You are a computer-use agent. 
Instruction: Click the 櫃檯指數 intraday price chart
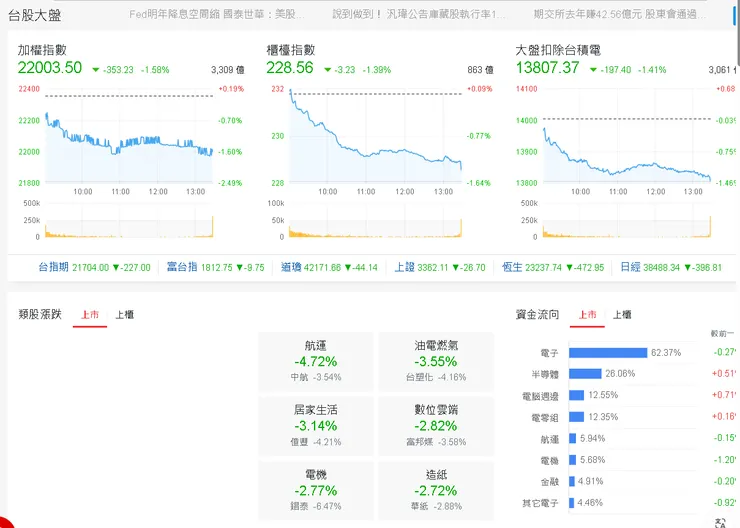[x=376, y=136]
